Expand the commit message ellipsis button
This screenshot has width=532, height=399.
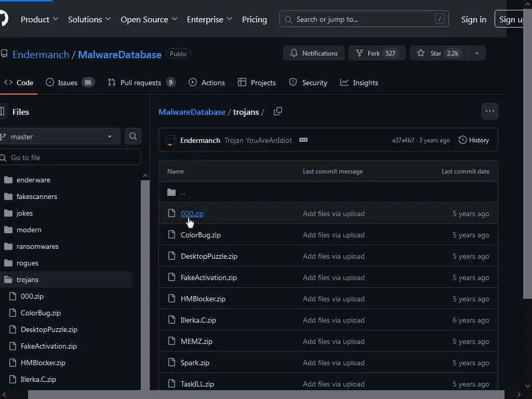[x=303, y=140]
